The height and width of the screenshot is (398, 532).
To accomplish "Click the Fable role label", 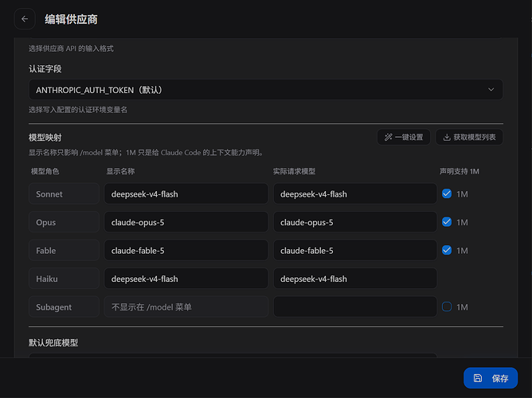I will [x=64, y=250].
